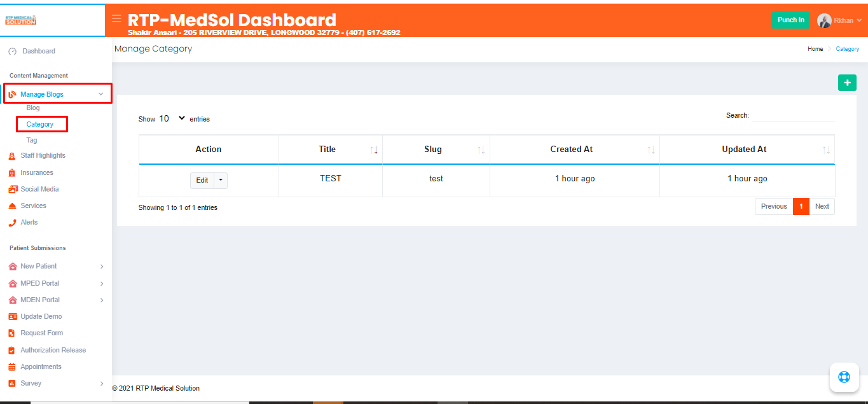868x404 pixels.
Task: Click the Previous pagination button
Action: point(774,207)
